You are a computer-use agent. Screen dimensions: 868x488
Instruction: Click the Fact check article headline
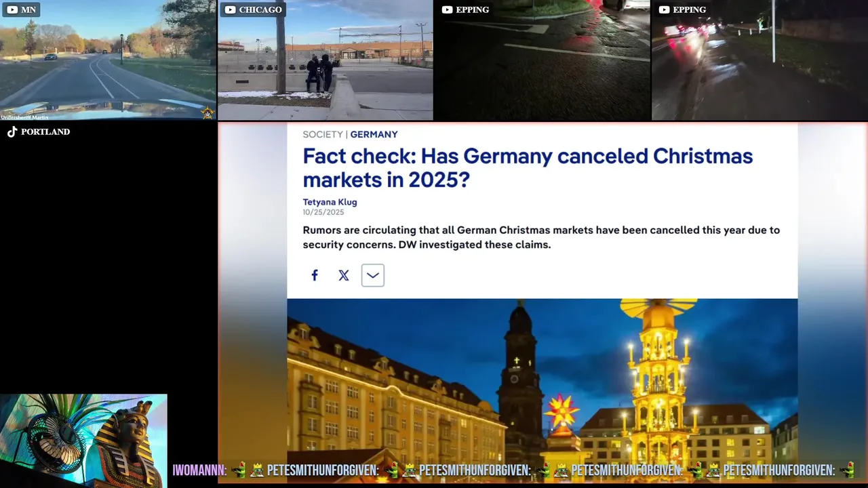point(528,167)
